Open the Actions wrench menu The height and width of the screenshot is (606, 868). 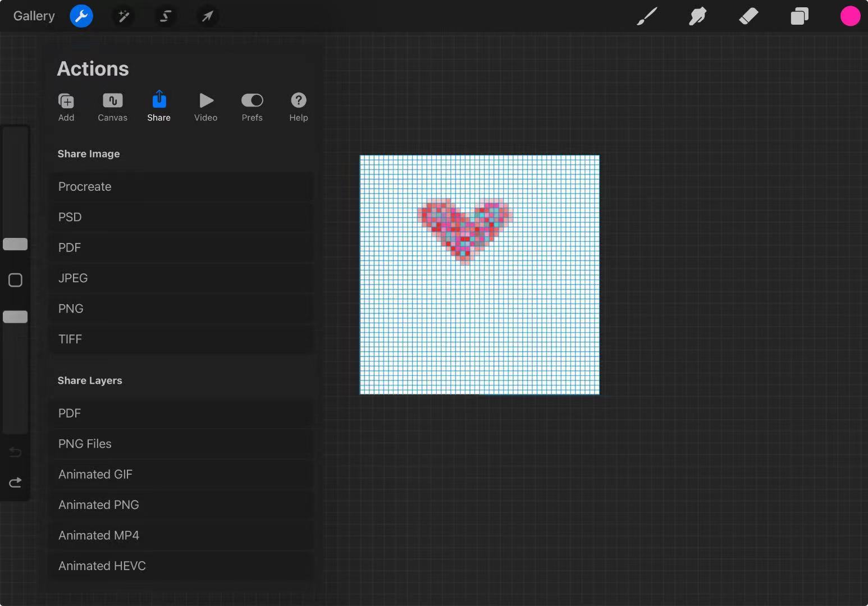(x=81, y=16)
